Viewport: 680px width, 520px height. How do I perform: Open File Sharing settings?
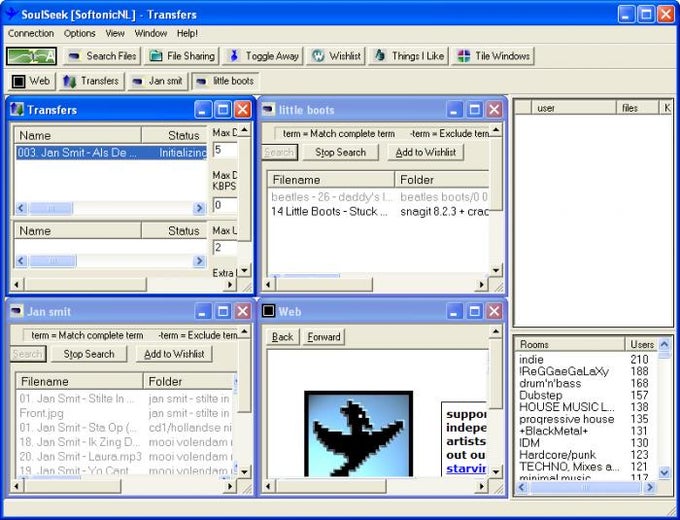point(182,56)
